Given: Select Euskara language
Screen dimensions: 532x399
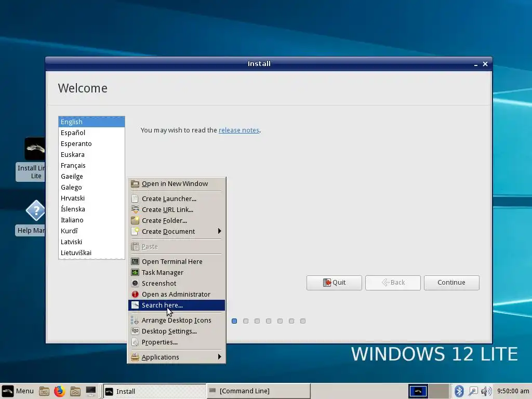Looking at the screenshot, I should click(x=91, y=154).
